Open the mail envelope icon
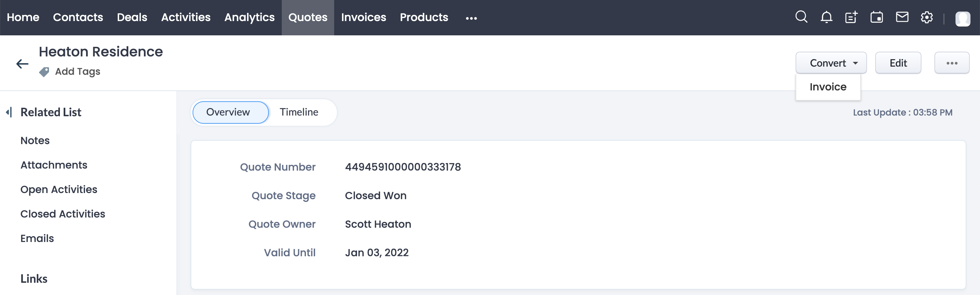Viewport: 980px width, 295px height. click(902, 17)
